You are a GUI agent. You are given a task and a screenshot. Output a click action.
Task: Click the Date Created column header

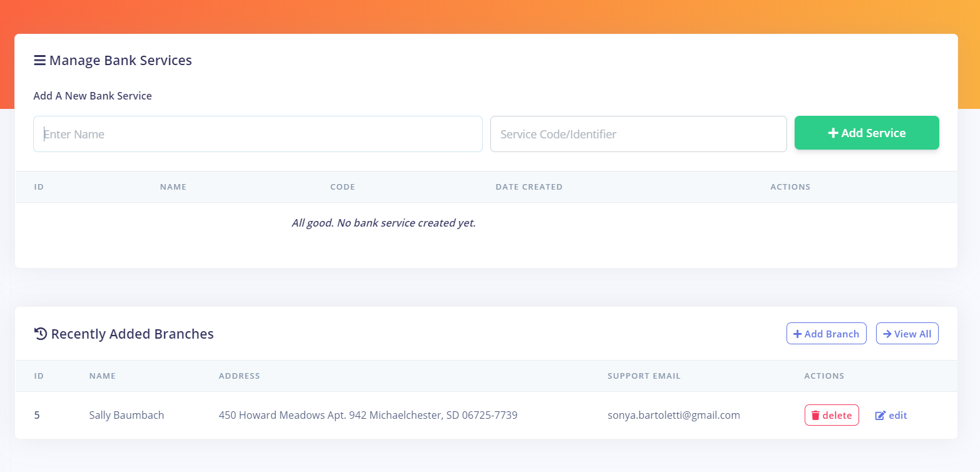(529, 187)
